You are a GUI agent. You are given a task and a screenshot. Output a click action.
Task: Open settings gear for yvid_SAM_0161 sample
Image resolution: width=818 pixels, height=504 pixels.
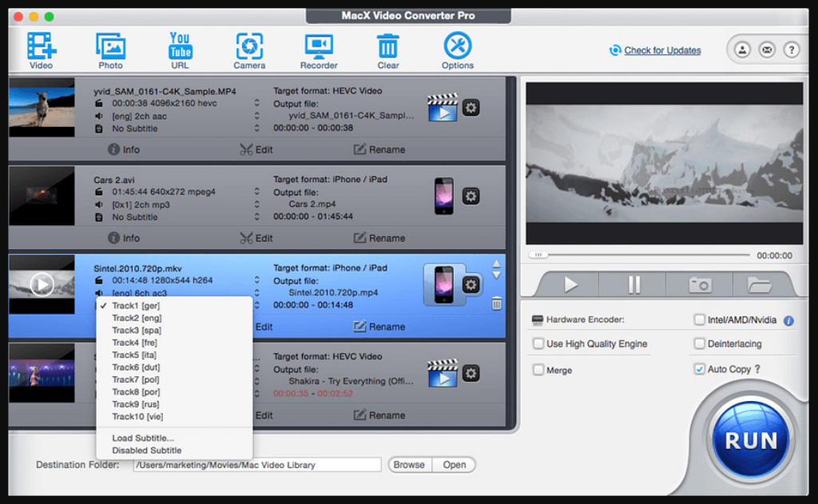pos(471,108)
